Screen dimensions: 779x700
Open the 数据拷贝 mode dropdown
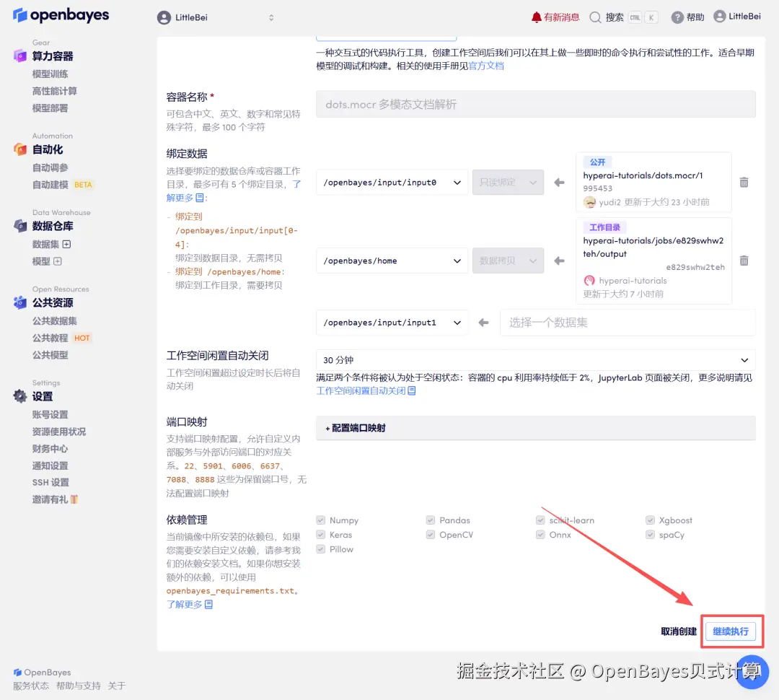click(x=508, y=261)
